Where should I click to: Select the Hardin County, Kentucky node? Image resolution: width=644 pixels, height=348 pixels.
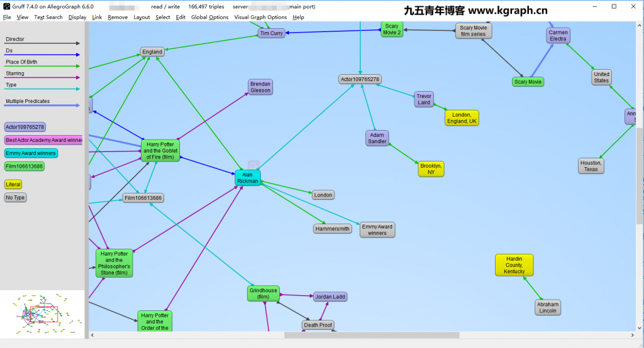click(x=514, y=265)
